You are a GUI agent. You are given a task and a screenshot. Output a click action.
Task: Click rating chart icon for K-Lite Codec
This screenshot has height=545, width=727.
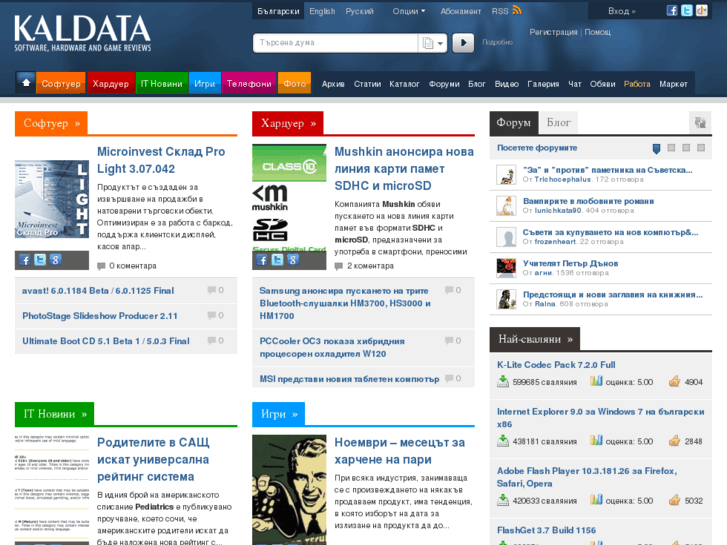click(x=596, y=381)
